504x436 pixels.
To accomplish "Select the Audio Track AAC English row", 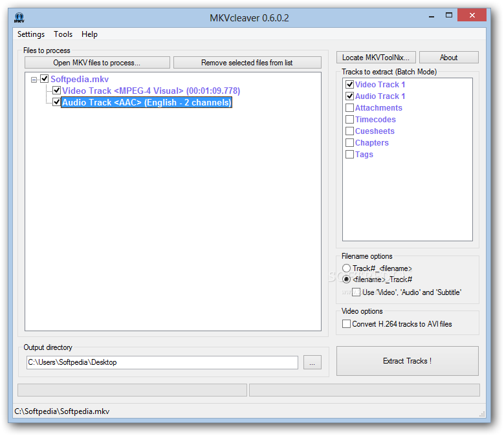I will [147, 102].
